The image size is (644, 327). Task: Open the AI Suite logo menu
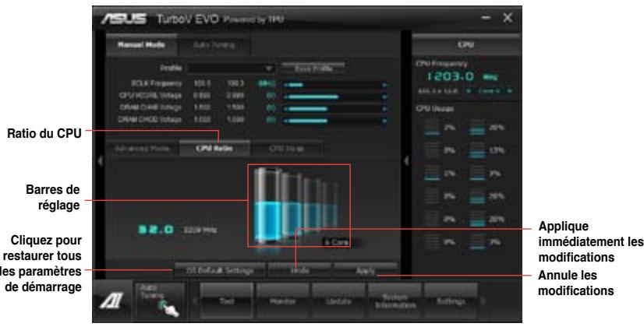111,301
